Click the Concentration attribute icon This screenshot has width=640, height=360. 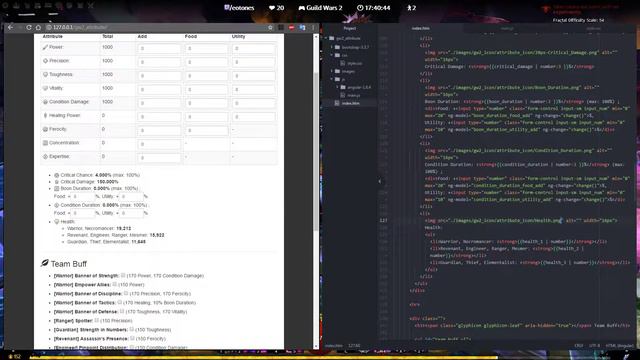(45, 143)
